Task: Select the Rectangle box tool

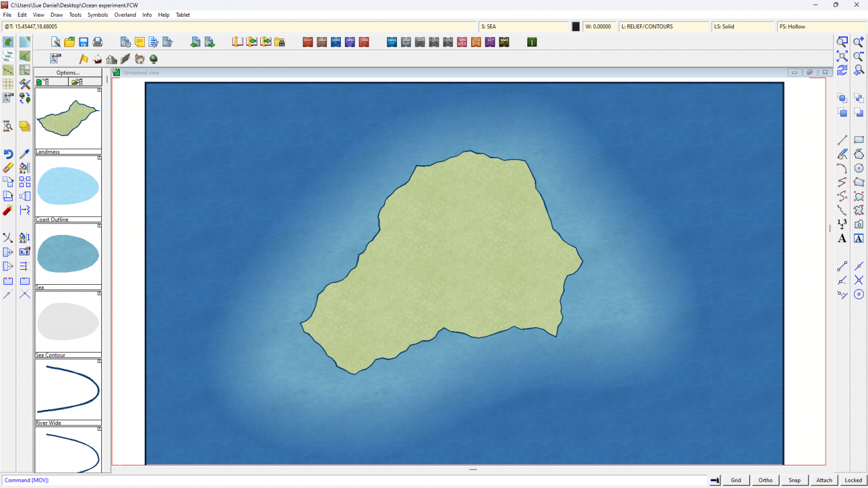Action: click(859, 140)
